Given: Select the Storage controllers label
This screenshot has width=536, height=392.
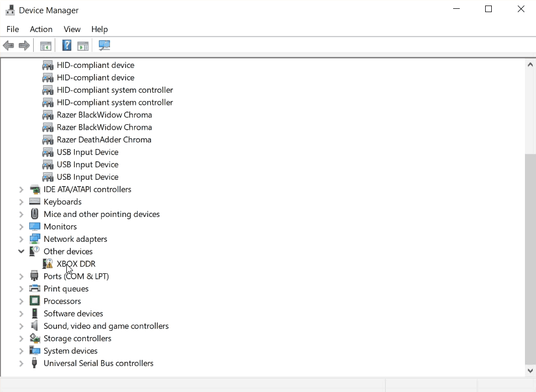Looking at the screenshot, I should coord(77,338).
